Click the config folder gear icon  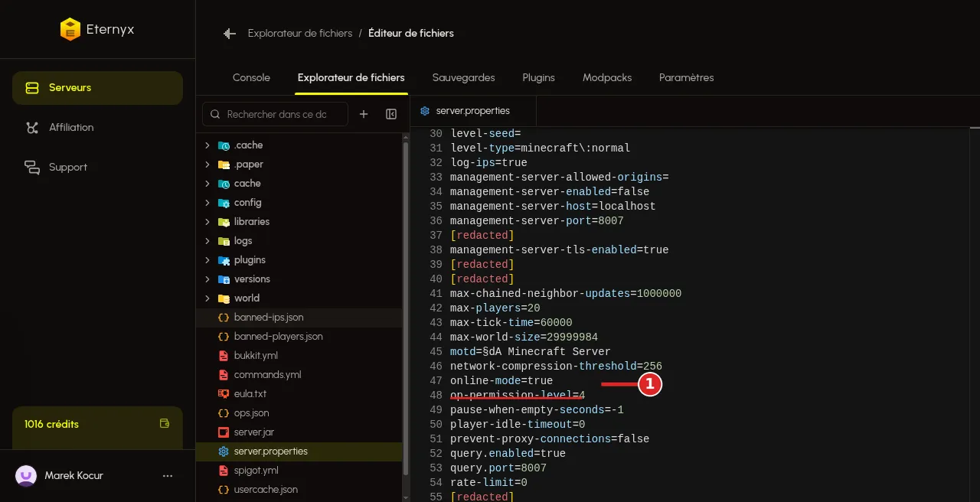(x=224, y=203)
